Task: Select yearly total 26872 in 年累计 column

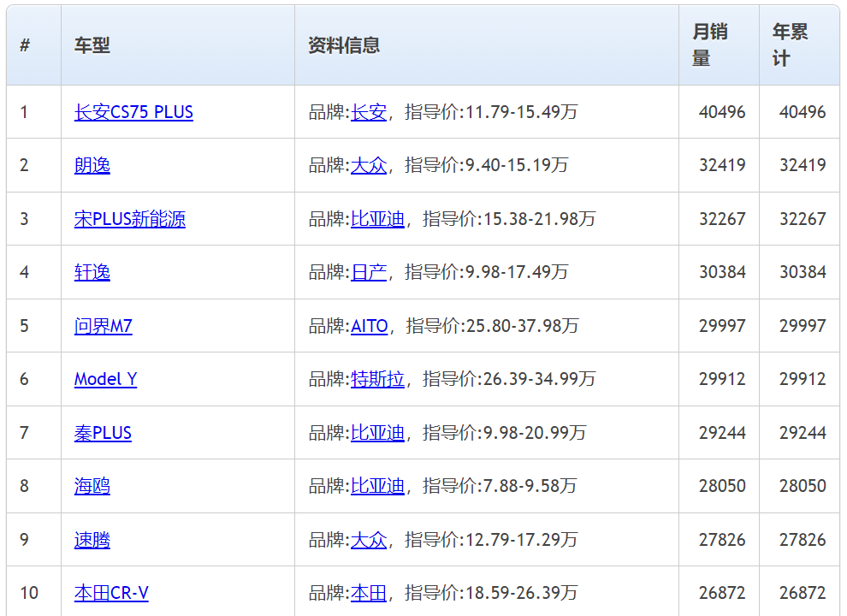Action: 803,593
